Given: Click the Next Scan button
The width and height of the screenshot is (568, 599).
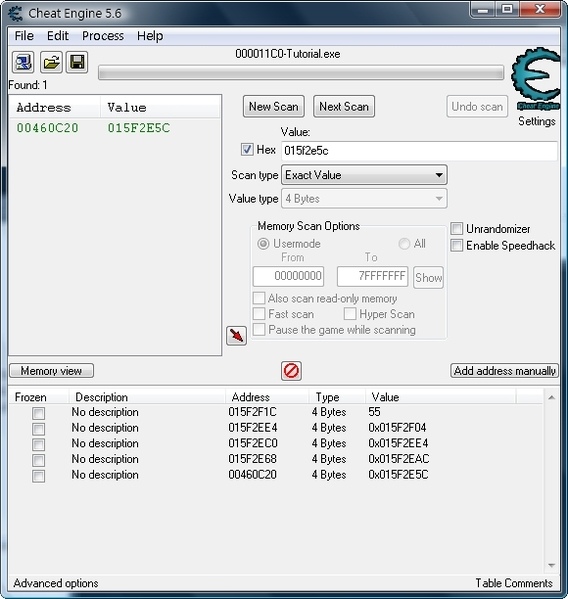Looking at the screenshot, I should 344,107.
